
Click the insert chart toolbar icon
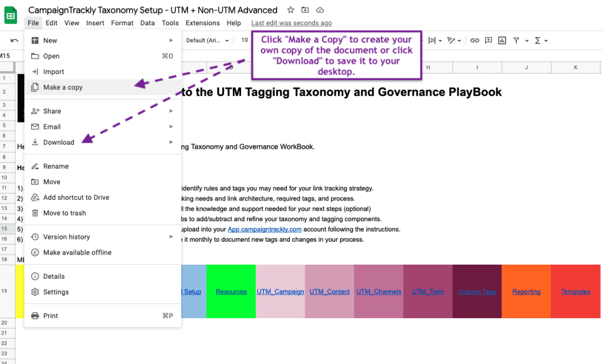[x=502, y=41]
